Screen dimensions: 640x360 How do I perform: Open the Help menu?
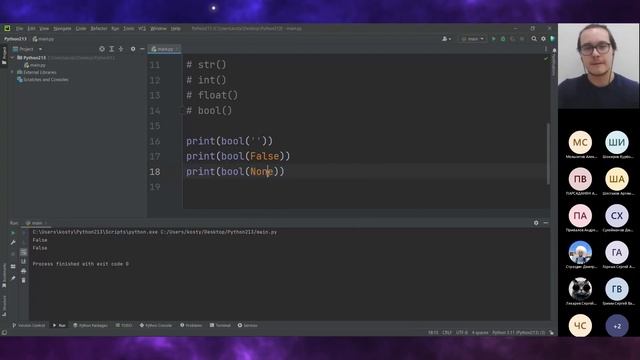(x=176, y=29)
